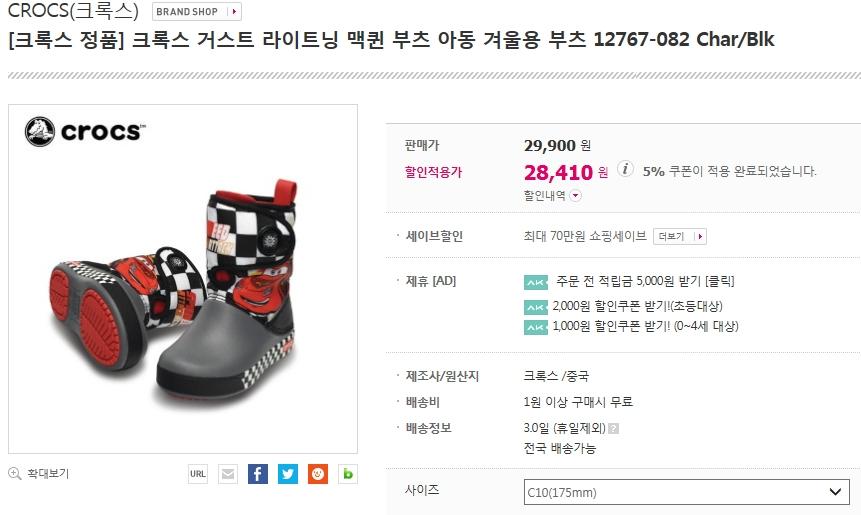Click the 확대보기 enlarge view link

pyautogui.click(x=48, y=473)
